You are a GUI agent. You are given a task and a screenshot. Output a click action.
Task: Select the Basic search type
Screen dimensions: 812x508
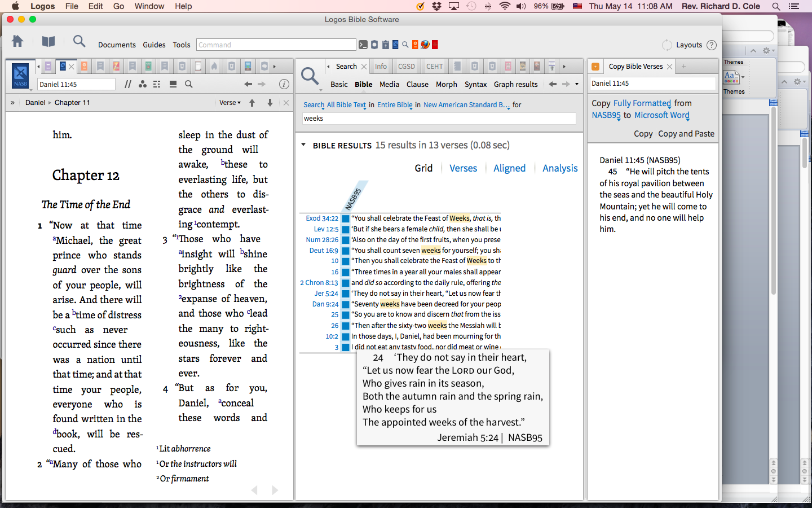pos(339,84)
